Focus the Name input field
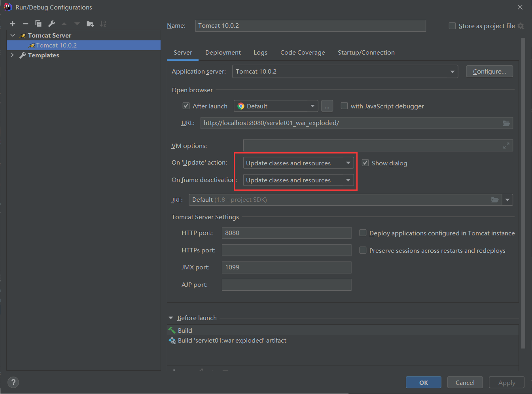Screen dimensions: 532x394 (310, 26)
